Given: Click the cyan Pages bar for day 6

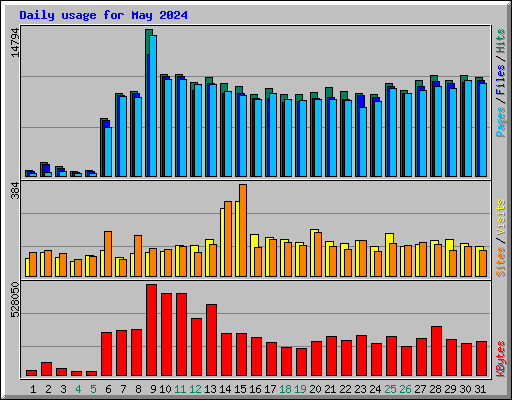Looking at the screenshot, I should point(108,152).
